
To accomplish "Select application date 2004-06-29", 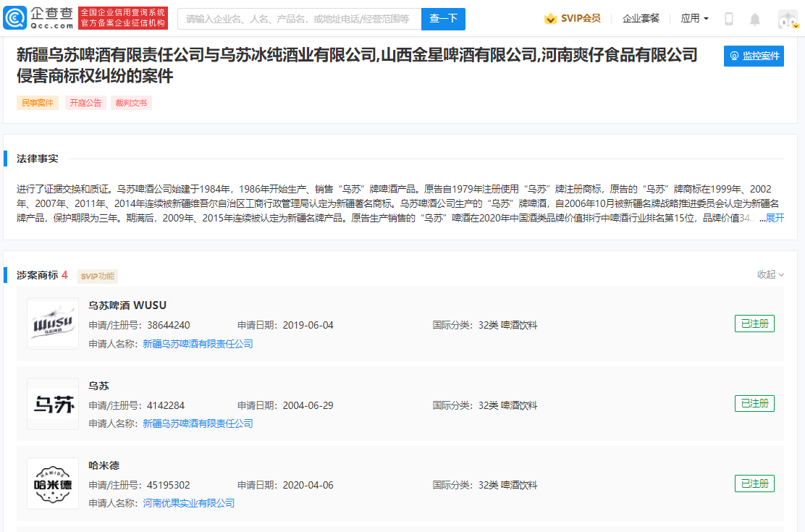I will pyautogui.click(x=308, y=405).
